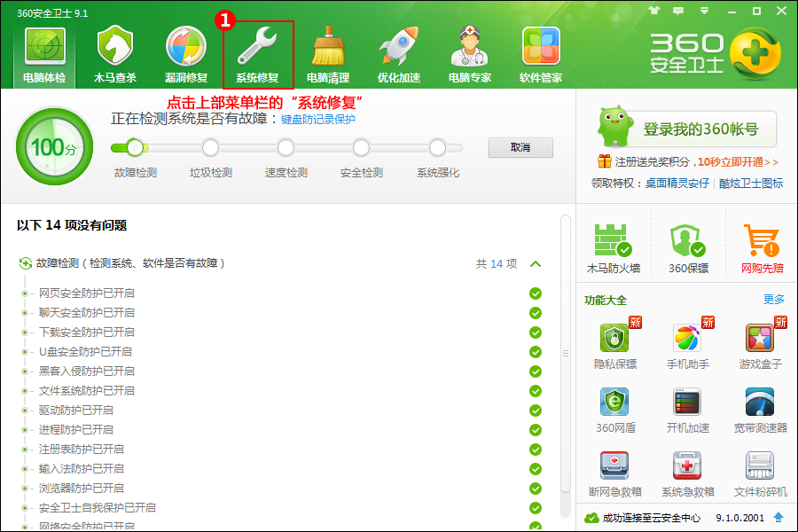Open the 电脑清理 broom icon
Screen dimensions: 798x532
click(x=328, y=47)
